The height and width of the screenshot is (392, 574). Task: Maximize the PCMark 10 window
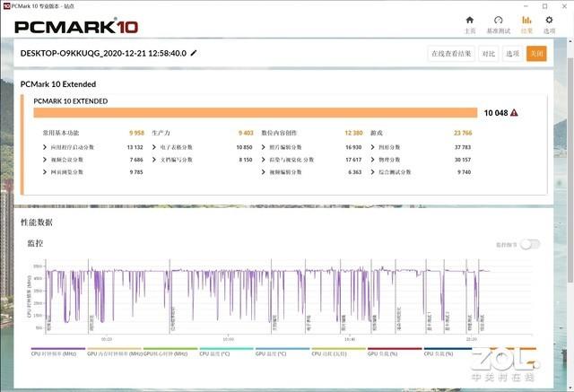click(x=544, y=6)
